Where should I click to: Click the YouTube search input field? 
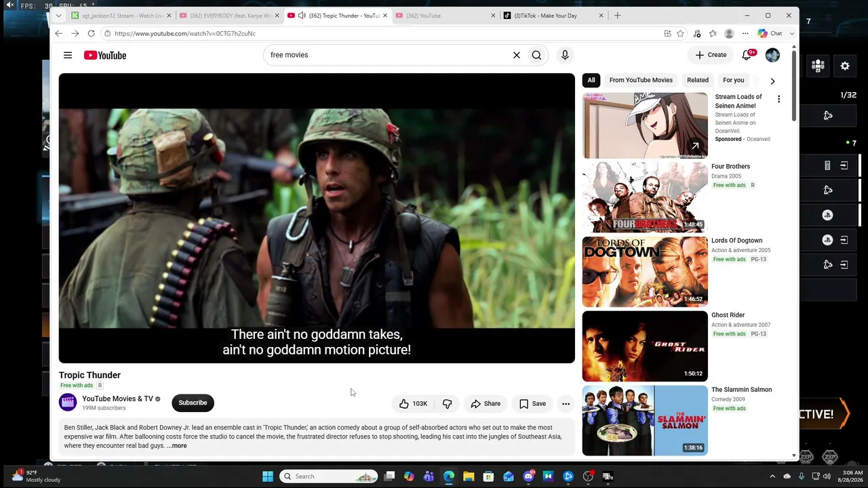click(387, 55)
